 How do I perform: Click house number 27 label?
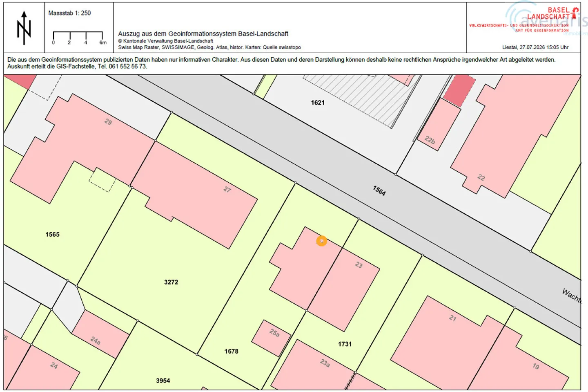227,189
